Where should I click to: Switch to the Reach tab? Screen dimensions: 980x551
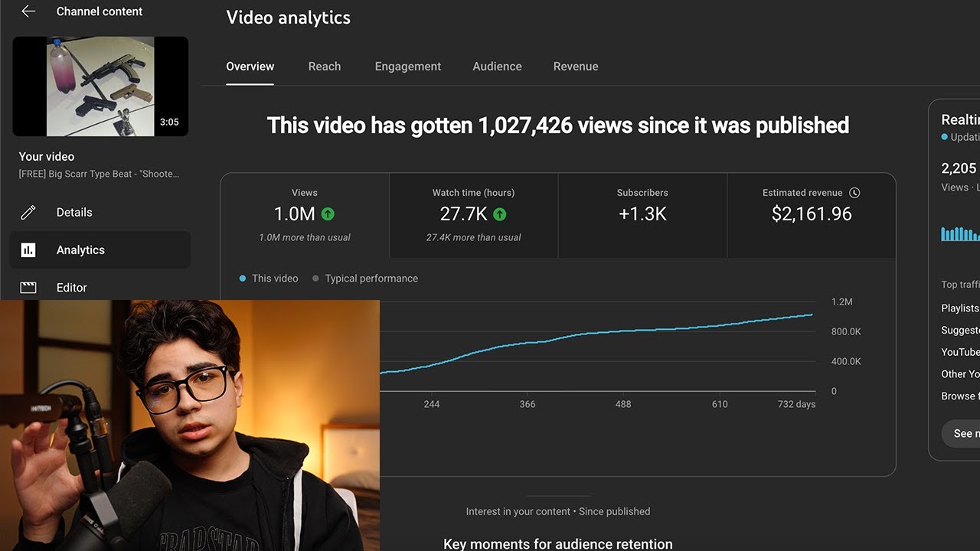[325, 67]
